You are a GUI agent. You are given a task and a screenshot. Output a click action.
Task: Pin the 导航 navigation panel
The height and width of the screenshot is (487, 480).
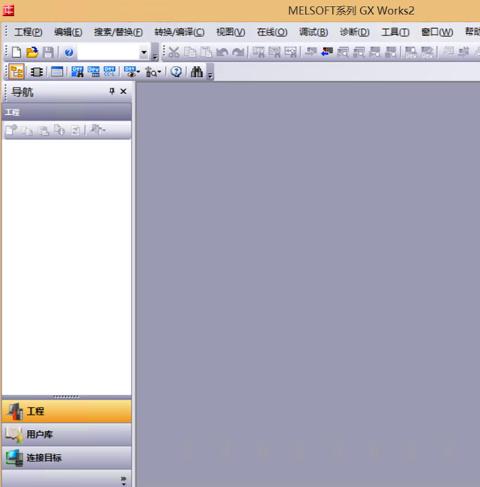tap(112, 91)
